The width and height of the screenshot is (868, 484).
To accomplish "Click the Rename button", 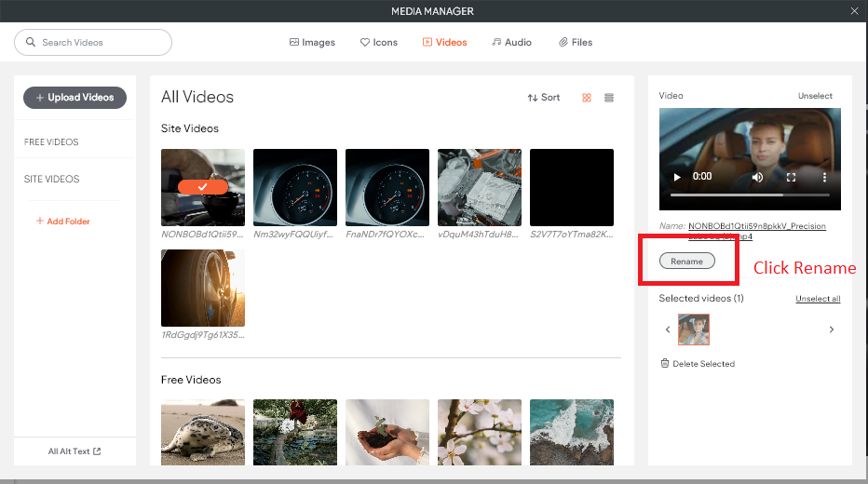I will [x=686, y=262].
